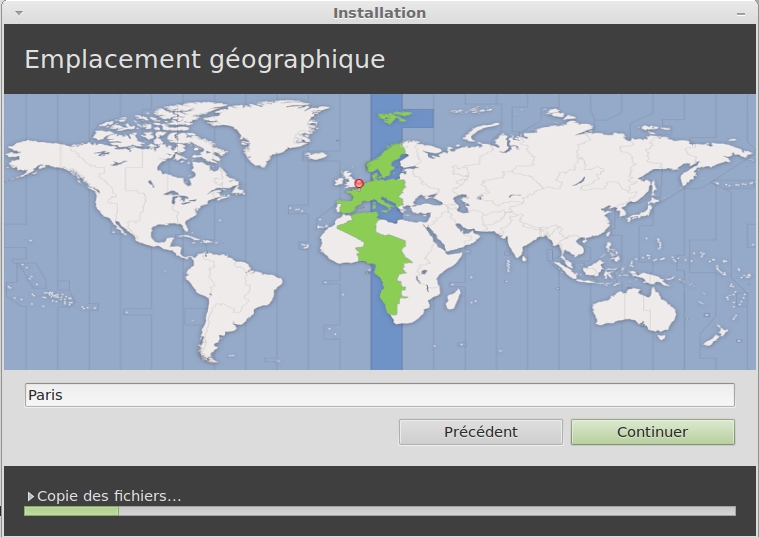Click the dark blue timezone band below Africa
This screenshot has width=759, height=537.
(386, 340)
